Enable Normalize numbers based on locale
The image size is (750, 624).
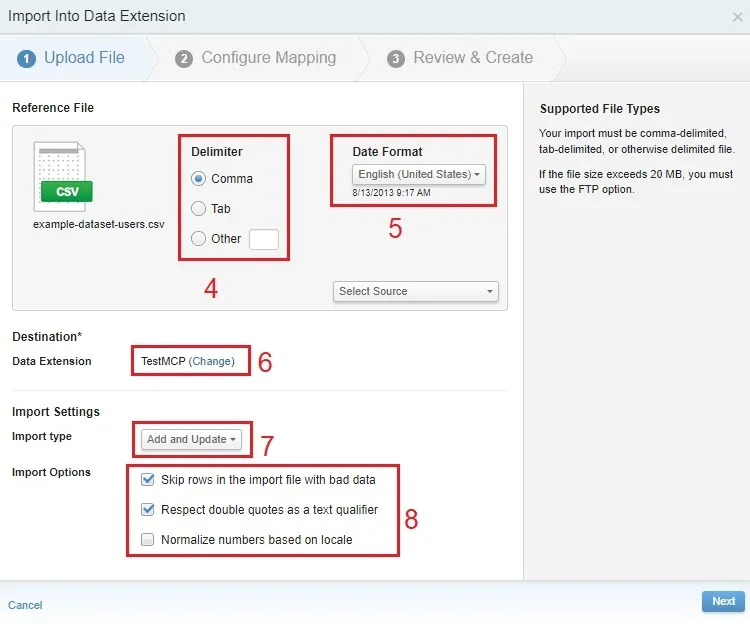tap(148, 540)
